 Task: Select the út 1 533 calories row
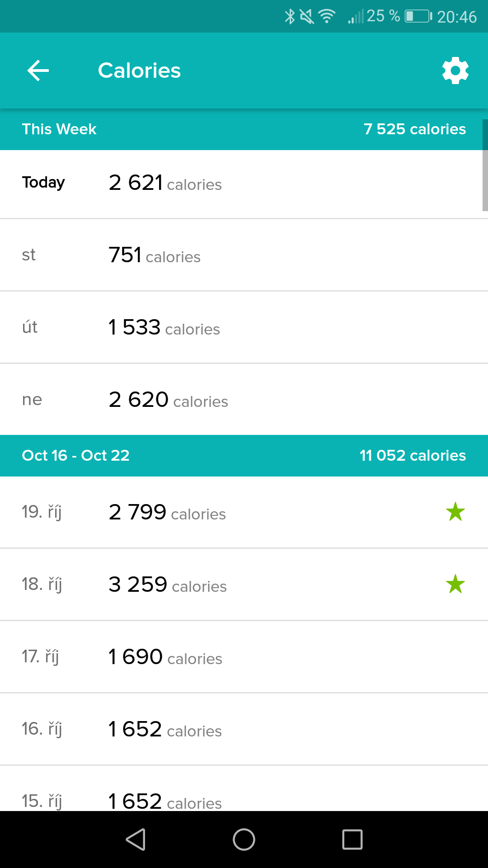point(244,327)
